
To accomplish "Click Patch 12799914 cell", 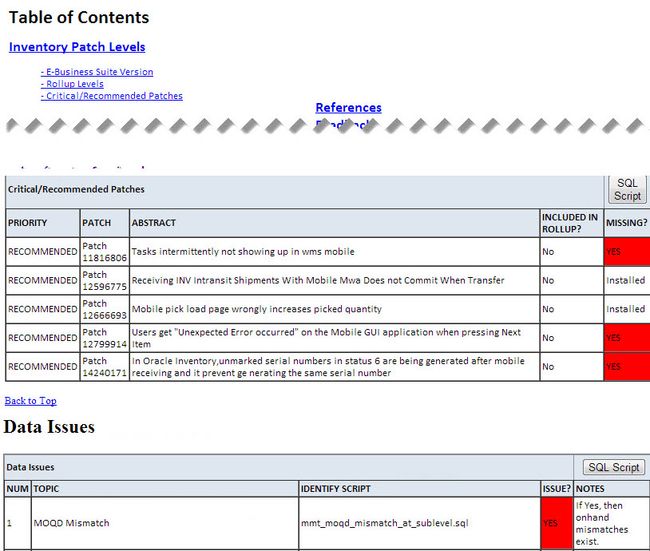I will (104, 338).
